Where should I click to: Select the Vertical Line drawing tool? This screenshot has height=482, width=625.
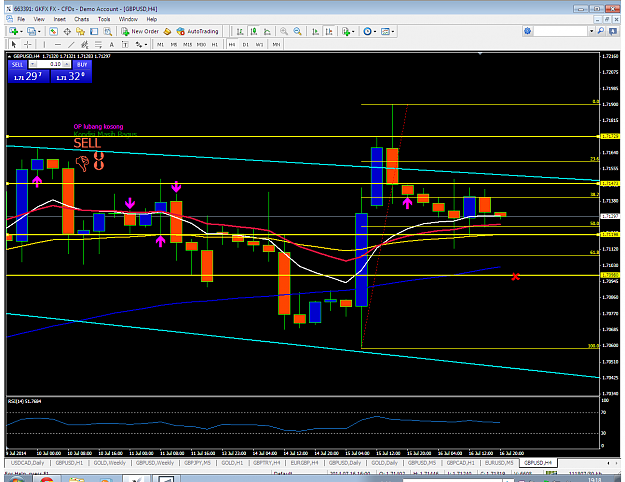coord(44,44)
